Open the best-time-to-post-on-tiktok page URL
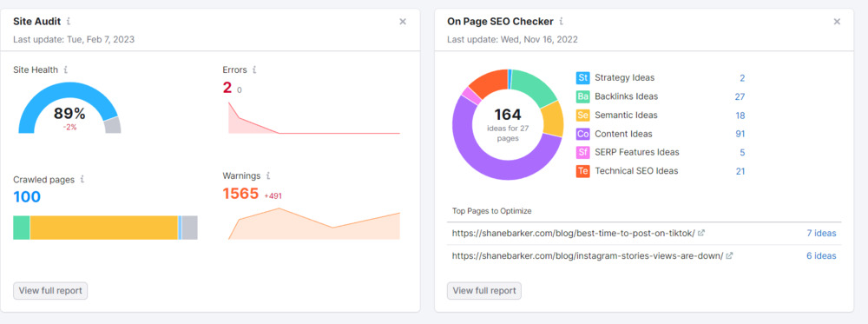 (x=574, y=233)
